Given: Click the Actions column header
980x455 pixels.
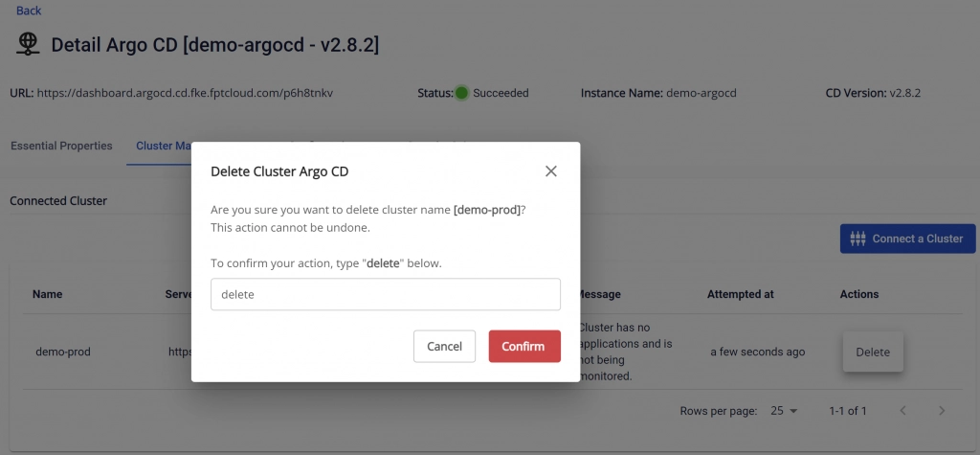Looking at the screenshot, I should click(x=859, y=294).
